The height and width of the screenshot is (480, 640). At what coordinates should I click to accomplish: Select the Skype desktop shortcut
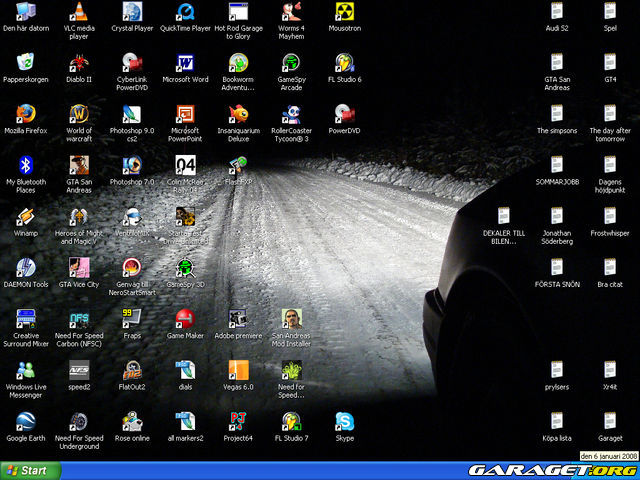click(344, 422)
